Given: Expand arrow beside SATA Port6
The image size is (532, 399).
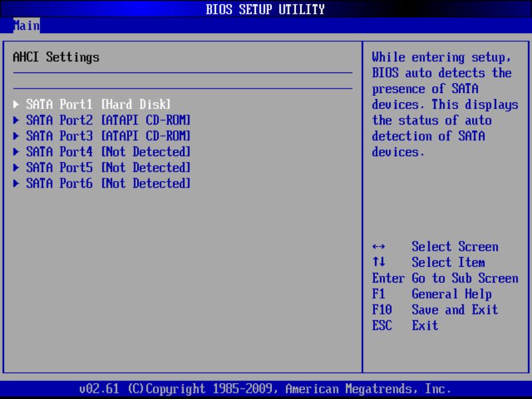Looking at the screenshot, I should 16,184.
